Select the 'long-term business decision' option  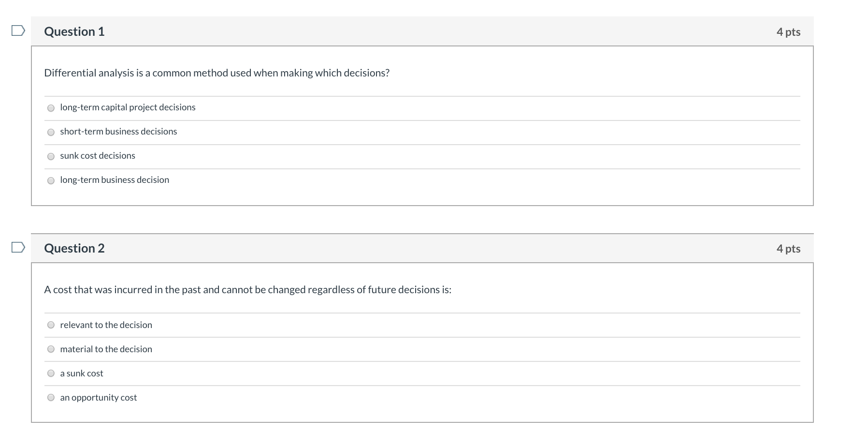tap(51, 180)
